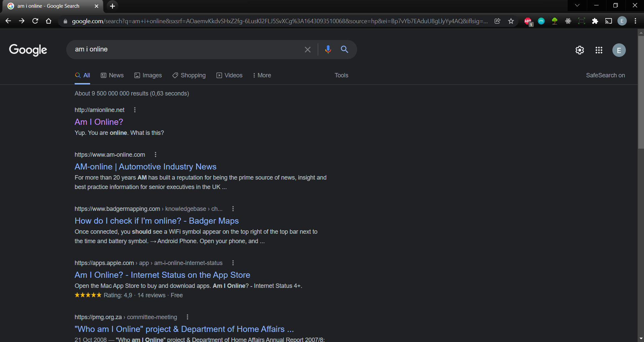Open the App Store Internet Status result
Image resolution: width=644 pixels, height=342 pixels.
(162, 275)
